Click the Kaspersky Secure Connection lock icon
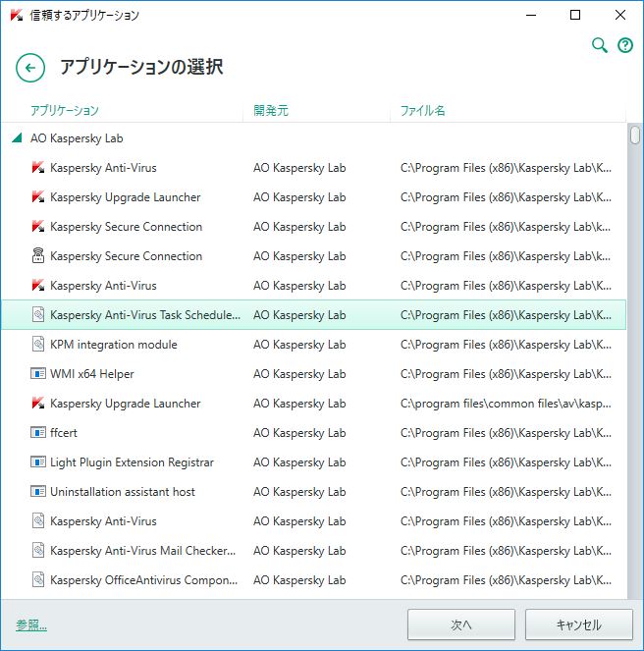The height and width of the screenshot is (651, 644). (38, 255)
